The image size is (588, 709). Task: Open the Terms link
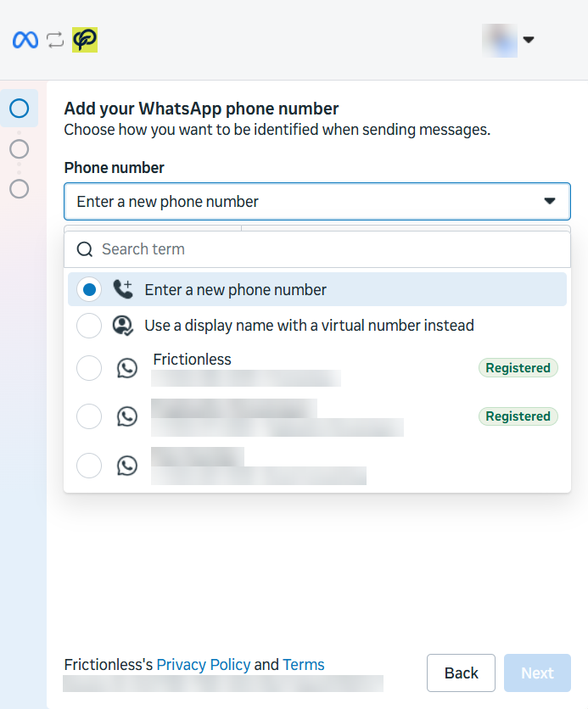point(304,665)
